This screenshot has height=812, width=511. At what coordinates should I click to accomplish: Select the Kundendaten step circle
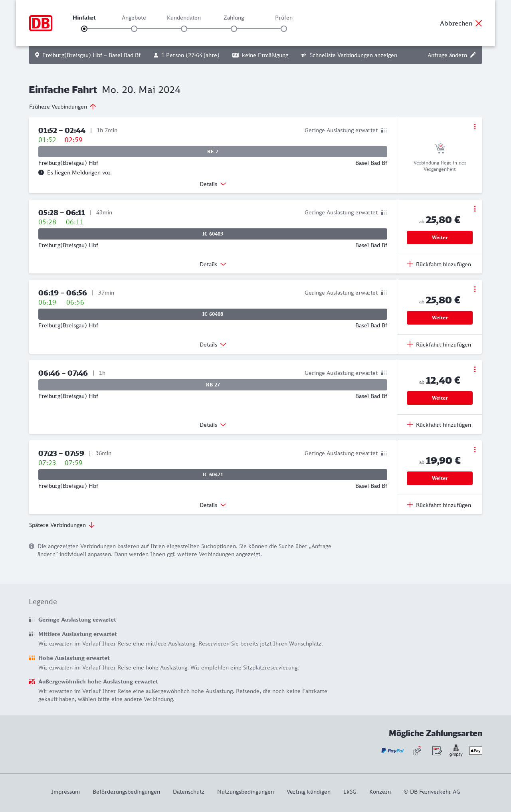click(x=184, y=29)
